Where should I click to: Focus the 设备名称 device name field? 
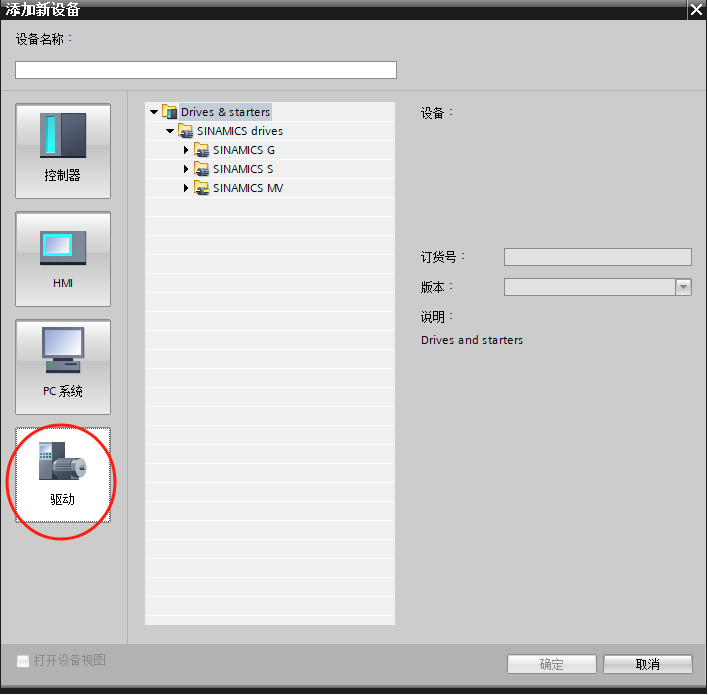[x=206, y=70]
